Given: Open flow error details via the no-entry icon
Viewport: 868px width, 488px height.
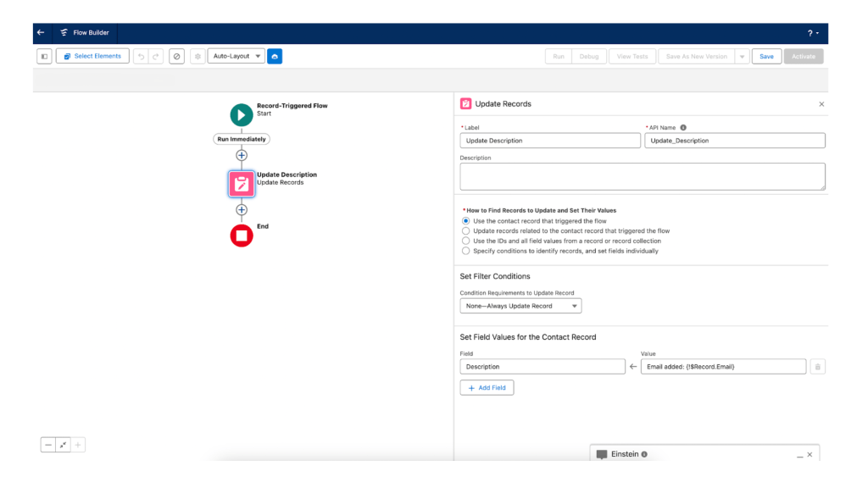Looking at the screenshot, I should 177,56.
